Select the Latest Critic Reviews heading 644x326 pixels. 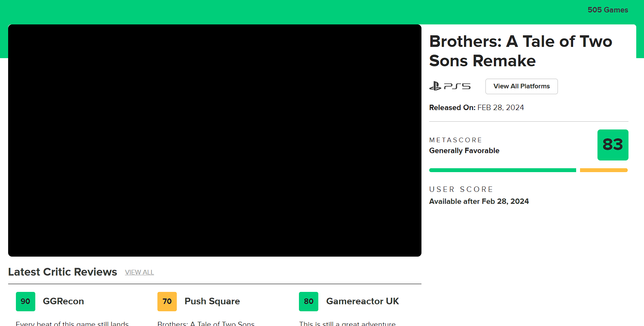tap(62, 272)
